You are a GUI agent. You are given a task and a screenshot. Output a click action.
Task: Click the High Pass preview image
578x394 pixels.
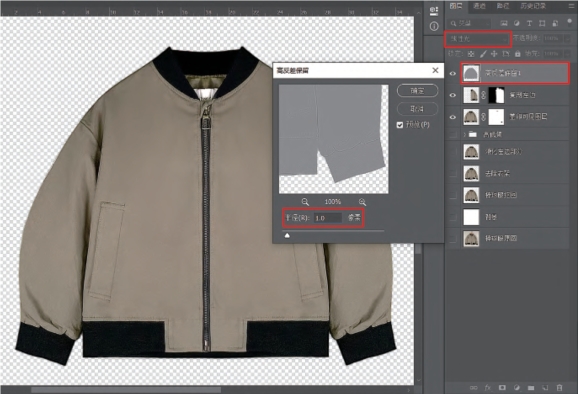[334, 139]
